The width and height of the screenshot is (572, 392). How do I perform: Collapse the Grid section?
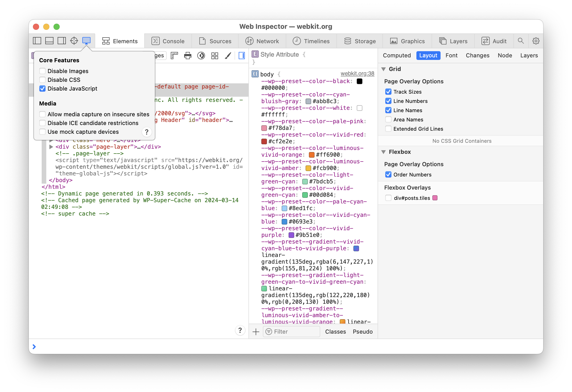pyautogui.click(x=383, y=69)
